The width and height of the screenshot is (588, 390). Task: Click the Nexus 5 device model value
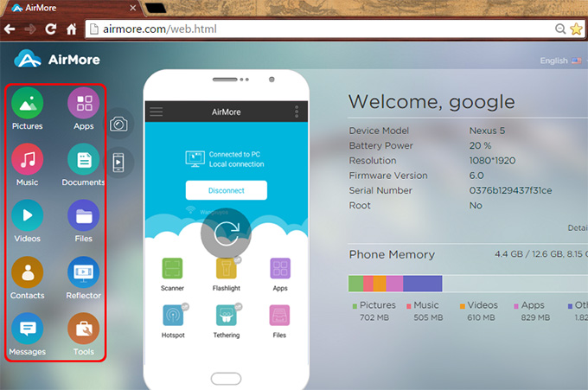[x=487, y=131]
